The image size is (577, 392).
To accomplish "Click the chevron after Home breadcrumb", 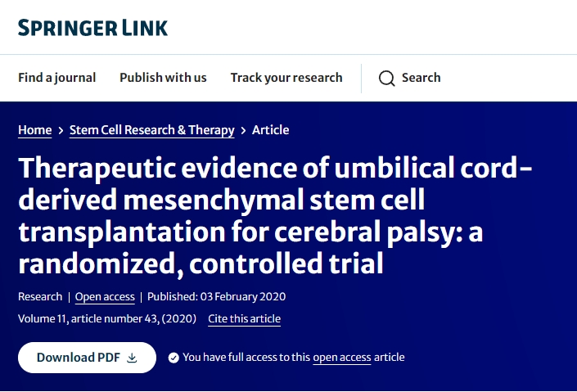I will 61,131.
